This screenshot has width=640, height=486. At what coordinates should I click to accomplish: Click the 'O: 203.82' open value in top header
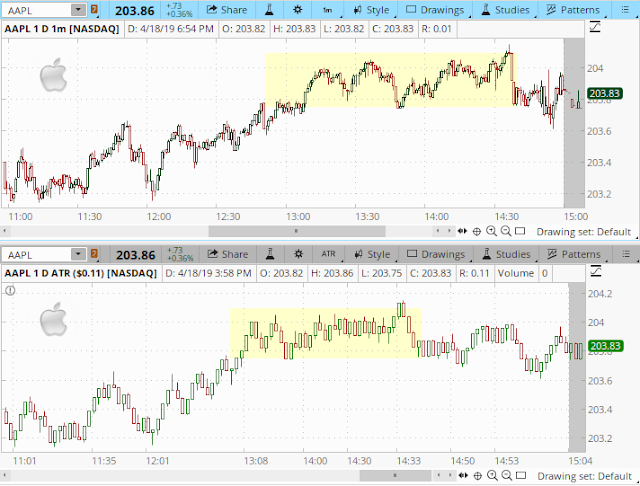click(x=244, y=29)
